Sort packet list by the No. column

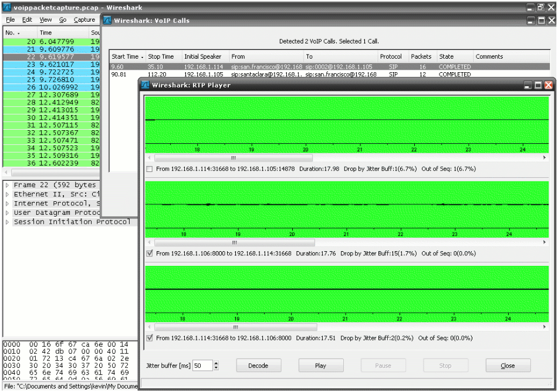[19, 33]
